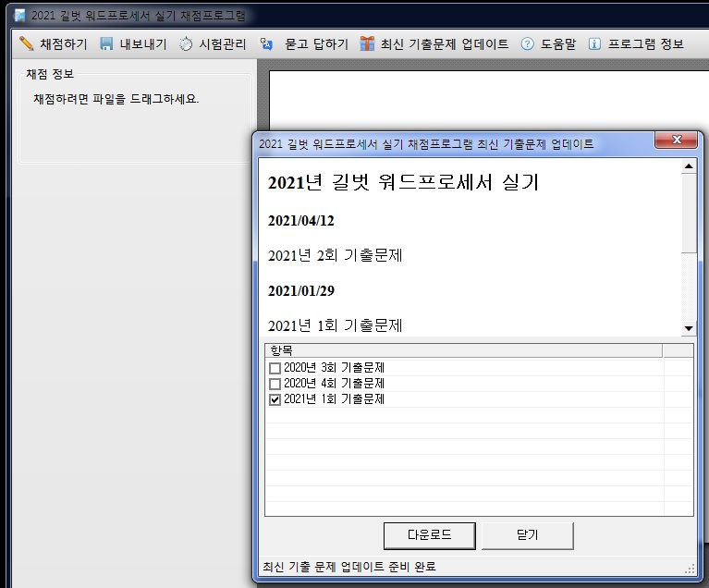Image resolution: width=709 pixels, height=588 pixels.
Task: Click the question mark 도움말 icon
Action: 528,43
